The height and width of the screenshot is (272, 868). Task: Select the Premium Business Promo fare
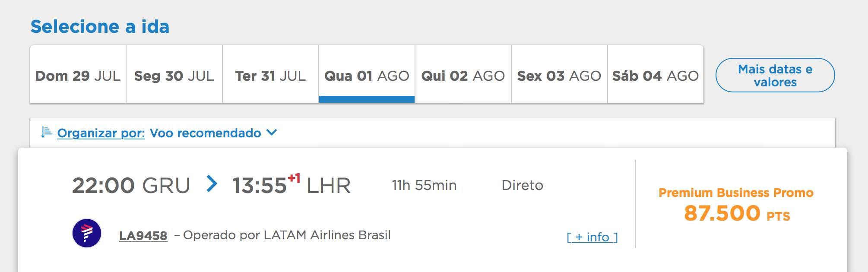point(736,193)
